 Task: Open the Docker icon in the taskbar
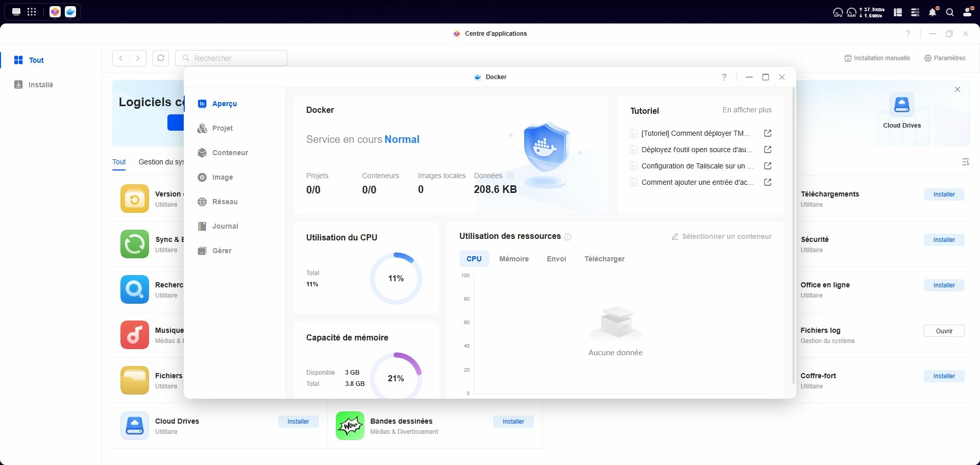70,12
